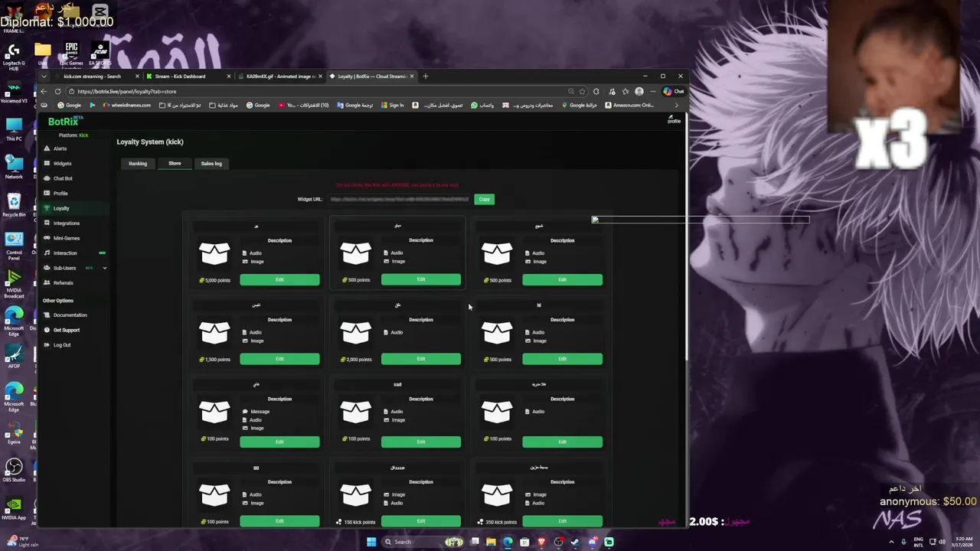
Task: Click the '350 kick points' price label
Action: coord(501,522)
